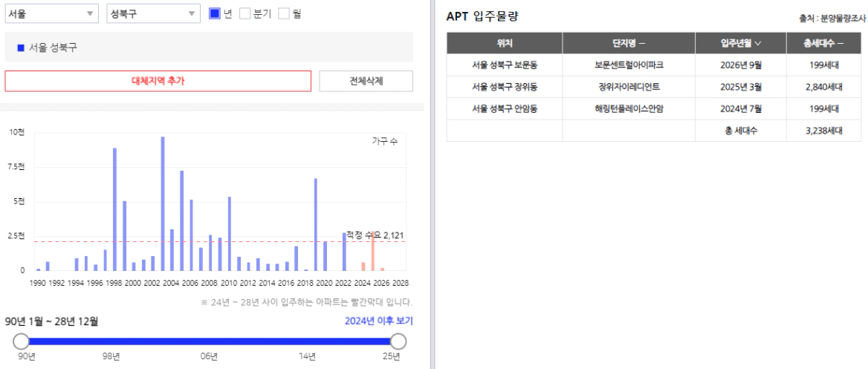Click the 2019 bar in the chart

pyautogui.click(x=316, y=225)
